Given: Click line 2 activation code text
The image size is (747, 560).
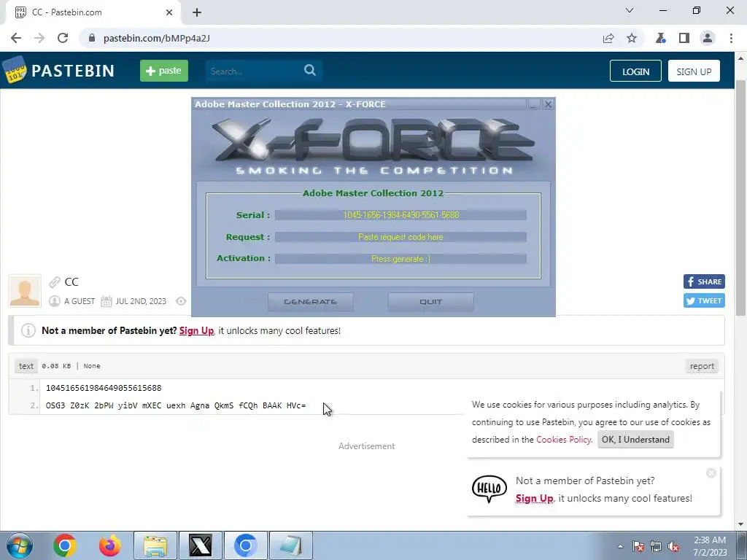Looking at the screenshot, I should (176, 405).
